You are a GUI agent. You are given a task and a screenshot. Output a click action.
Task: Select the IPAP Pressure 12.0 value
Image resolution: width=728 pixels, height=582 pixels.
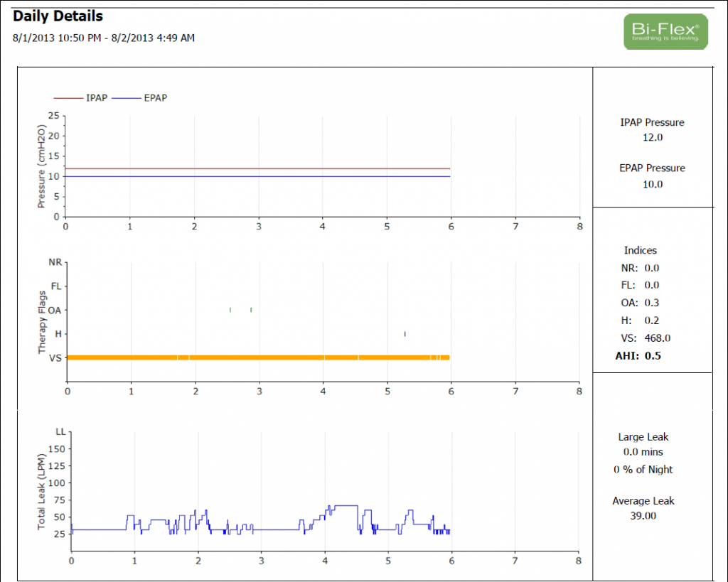(652, 137)
